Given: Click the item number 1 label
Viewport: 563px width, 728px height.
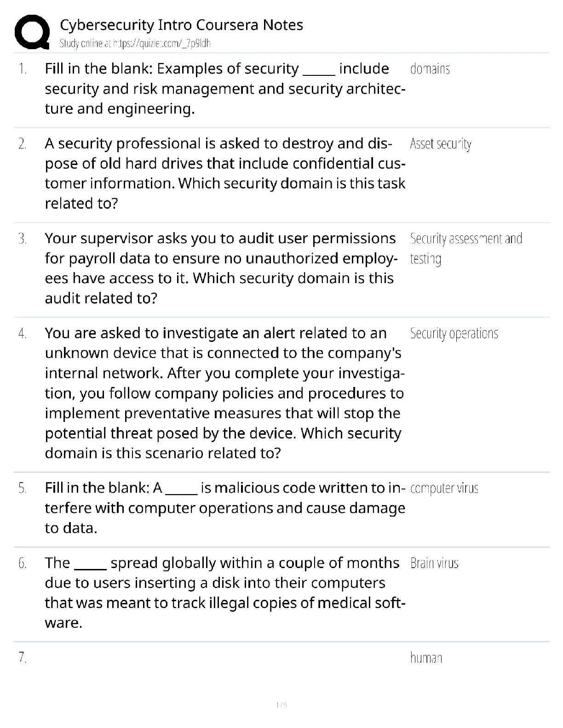Looking at the screenshot, I should [x=22, y=69].
